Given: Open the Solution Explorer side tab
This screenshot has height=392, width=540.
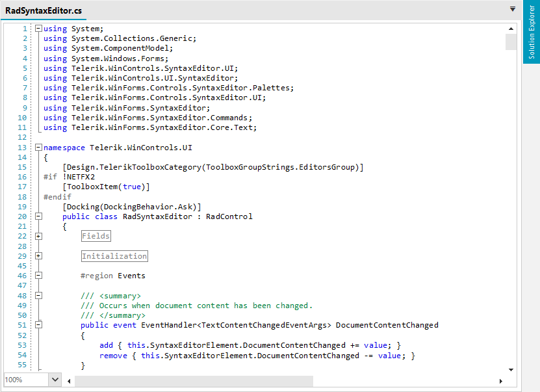Looking at the screenshot, I should point(532,32).
